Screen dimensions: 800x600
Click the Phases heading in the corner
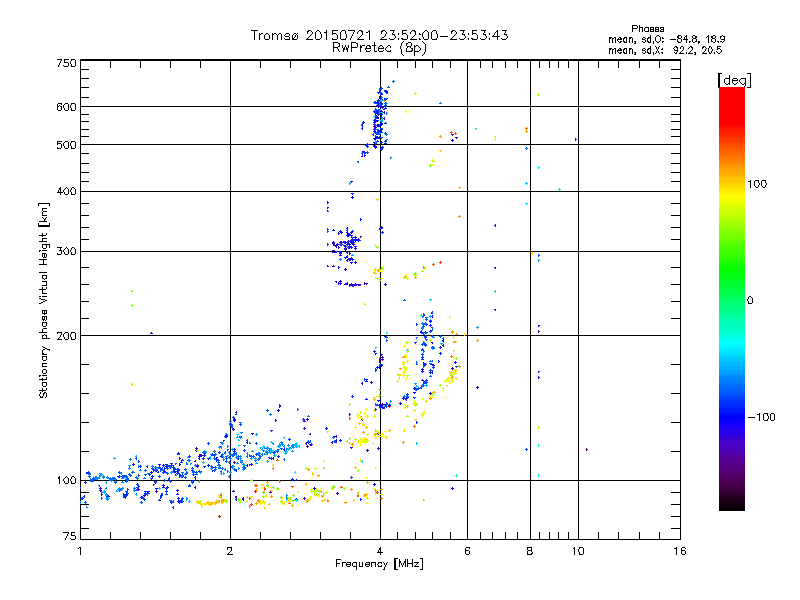pos(647,29)
